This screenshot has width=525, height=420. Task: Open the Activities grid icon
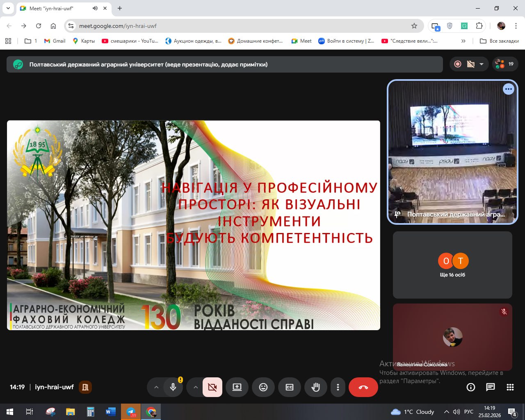click(510, 387)
